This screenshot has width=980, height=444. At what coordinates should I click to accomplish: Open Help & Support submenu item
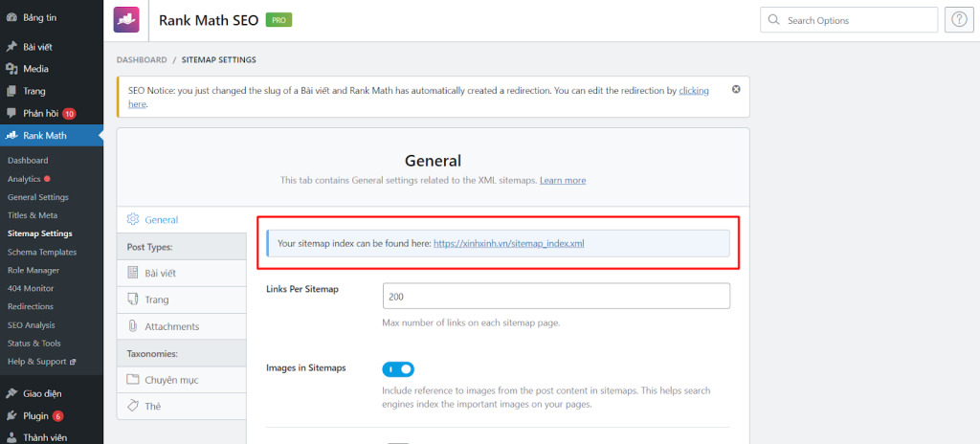[x=37, y=362]
